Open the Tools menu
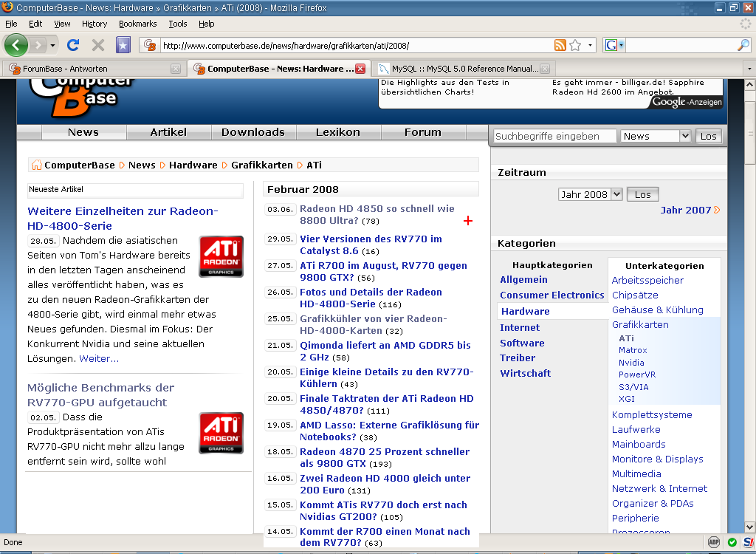The width and height of the screenshot is (756, 554). click(x=178, y=24)
